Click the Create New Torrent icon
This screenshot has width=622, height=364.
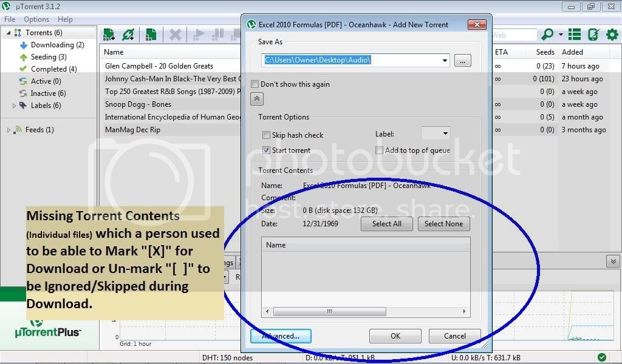tap(151, 35)
